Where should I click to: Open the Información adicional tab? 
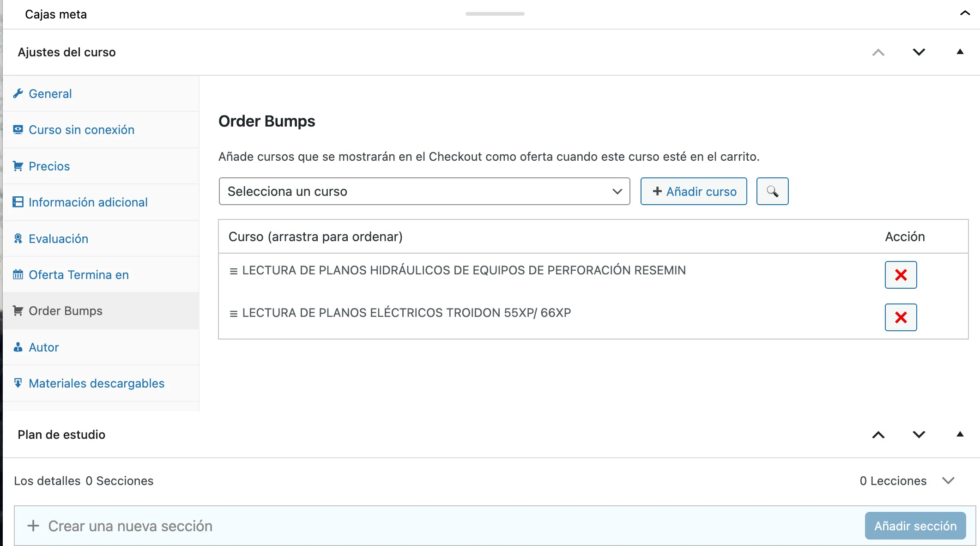tap(88, 202)
